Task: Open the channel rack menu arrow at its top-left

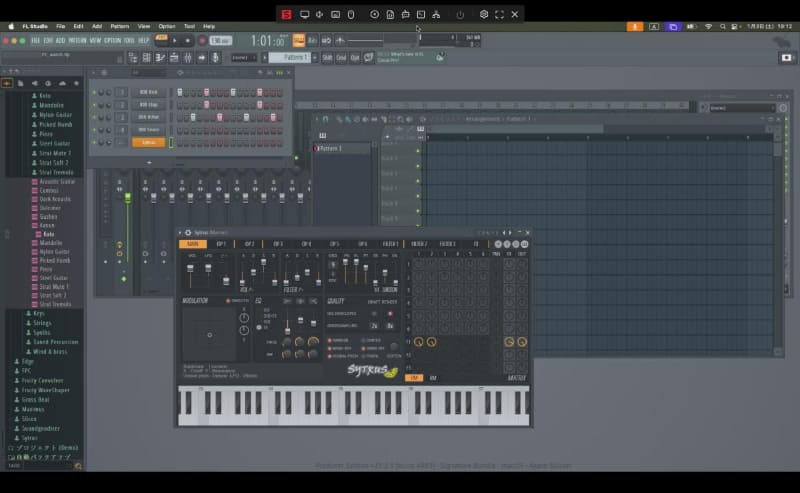Action: pos(93,73)
